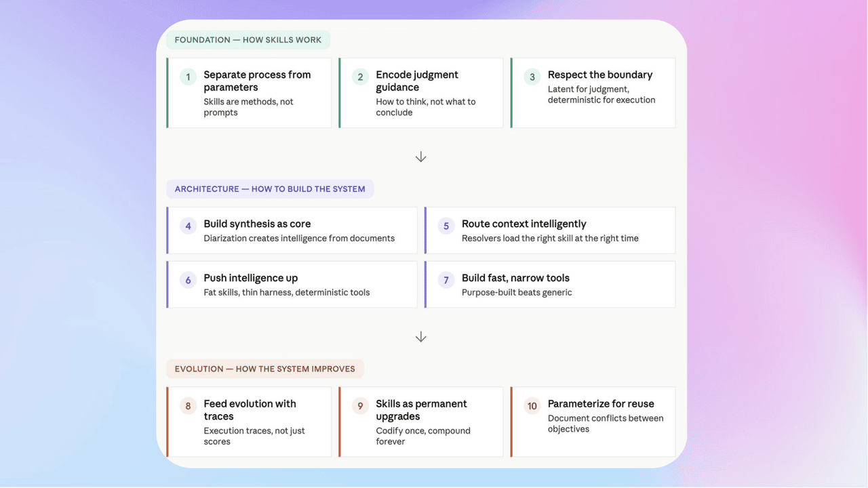Click the number 4 circle badge
The width and height of the screenshot is (868, 488).
pyautogui.click(x=189, y=226)
